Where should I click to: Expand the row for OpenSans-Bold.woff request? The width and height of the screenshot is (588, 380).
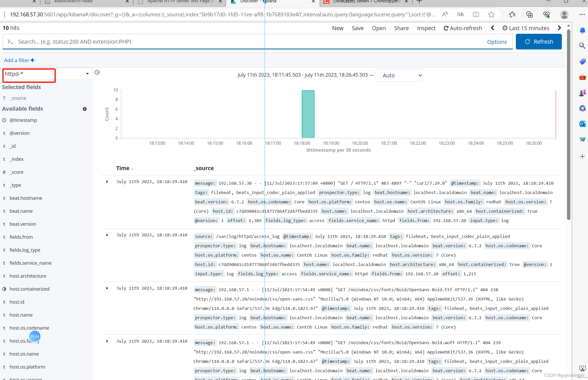tap(107, 341)
